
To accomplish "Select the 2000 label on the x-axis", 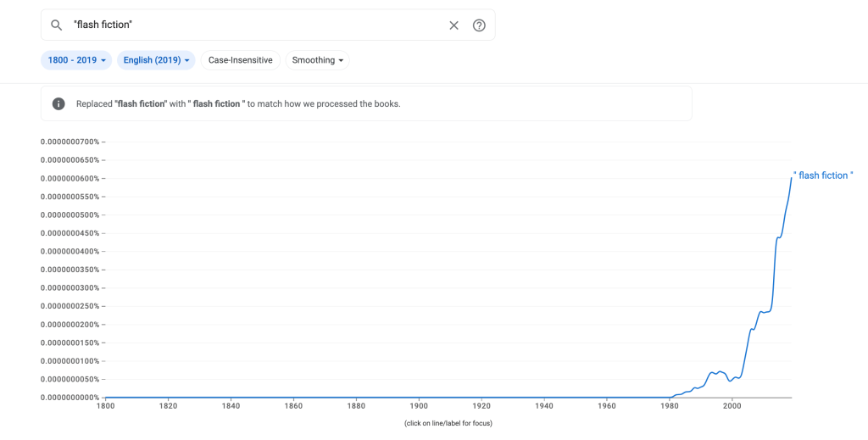I will click(x=732, y=407).
